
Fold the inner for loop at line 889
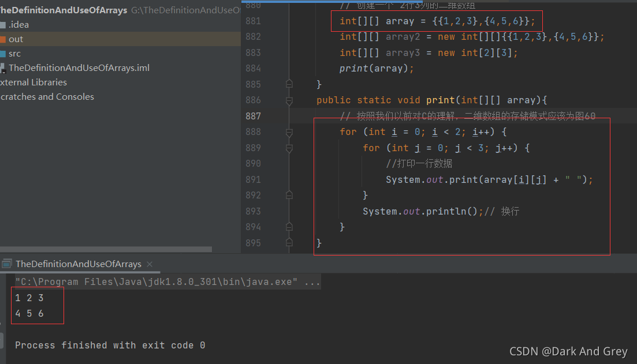click(289, 148)
